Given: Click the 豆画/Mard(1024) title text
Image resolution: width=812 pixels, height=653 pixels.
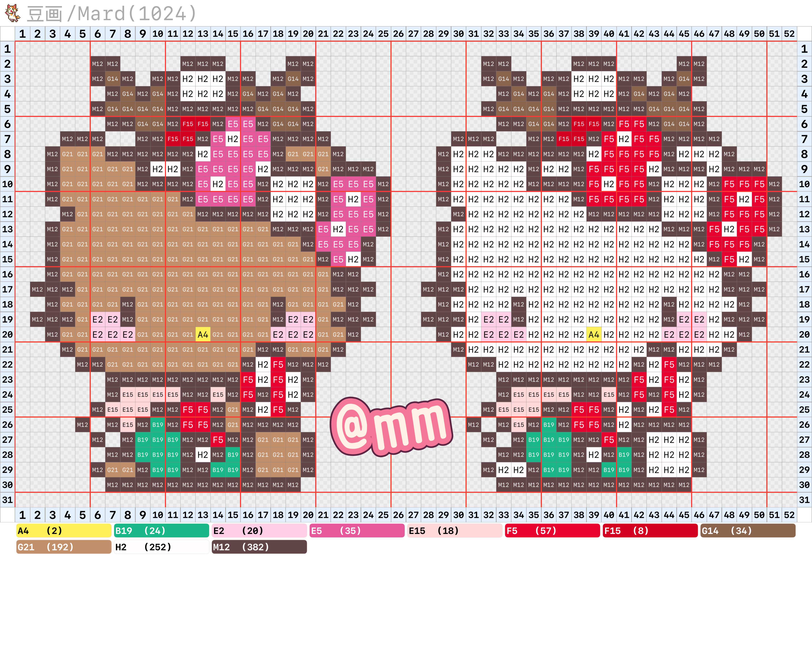Looking at the screenshot, I should (112, 14).
